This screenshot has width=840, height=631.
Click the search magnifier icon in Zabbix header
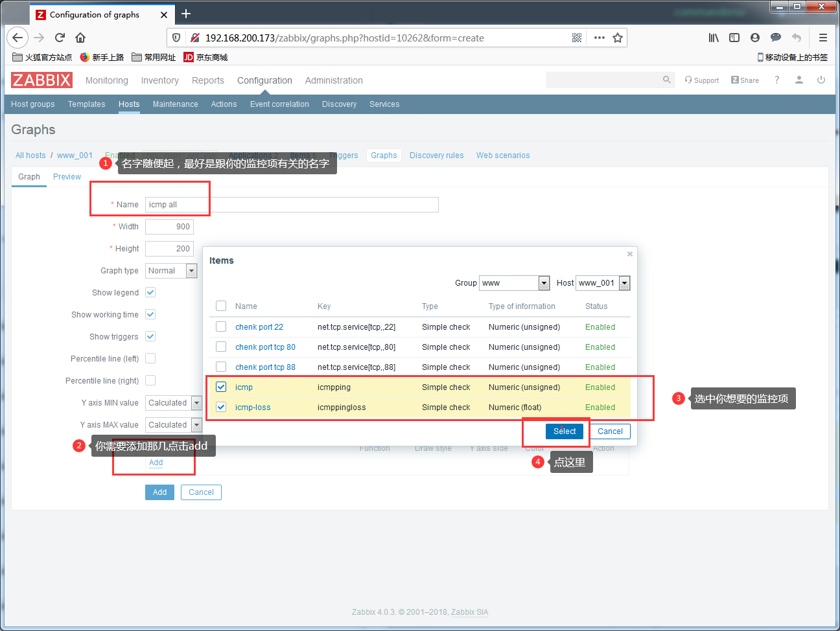(667, 80)
